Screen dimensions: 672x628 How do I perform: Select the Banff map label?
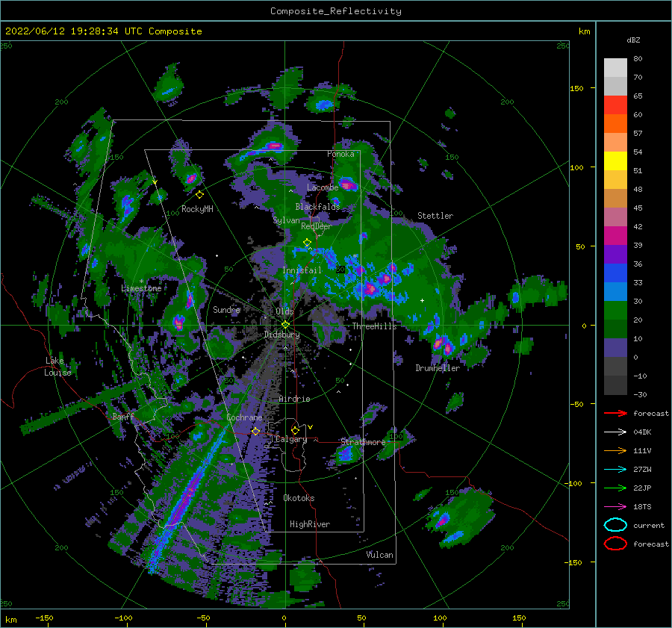123,416
